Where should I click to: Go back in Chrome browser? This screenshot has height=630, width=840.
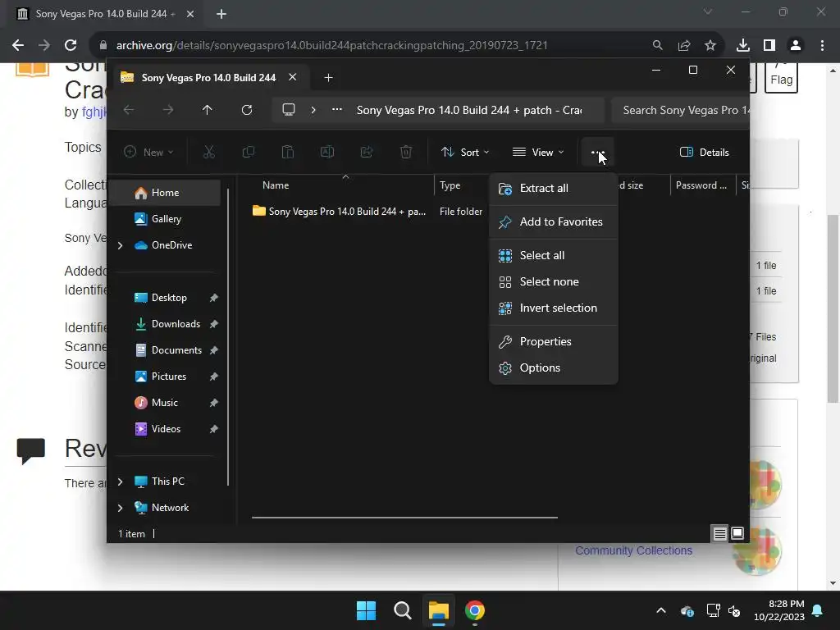click(18, 45)
